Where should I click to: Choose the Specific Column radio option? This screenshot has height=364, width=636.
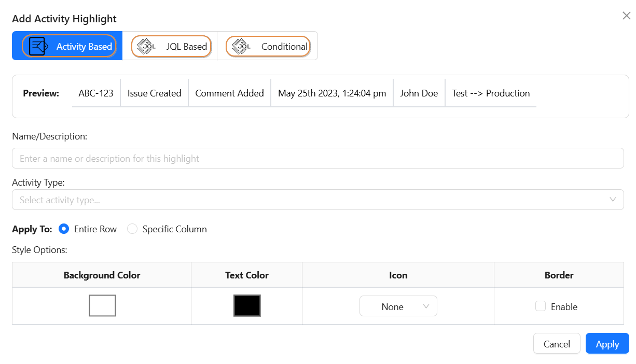point(132,229)
